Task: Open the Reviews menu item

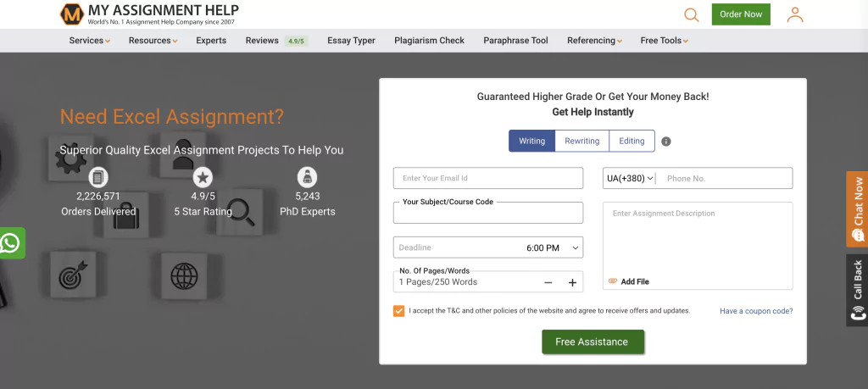Action: pos(262,41)
